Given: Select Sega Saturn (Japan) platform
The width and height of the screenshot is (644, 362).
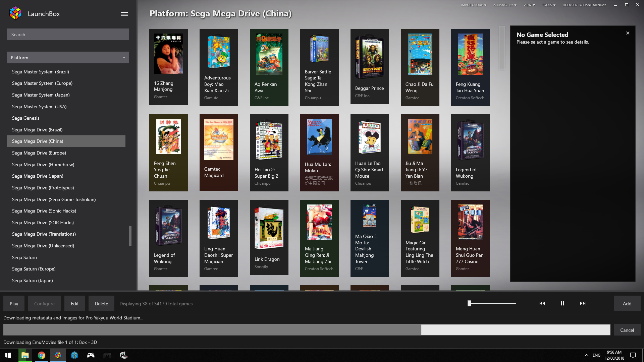Looking at the screenshot, I should pos(66,281).
